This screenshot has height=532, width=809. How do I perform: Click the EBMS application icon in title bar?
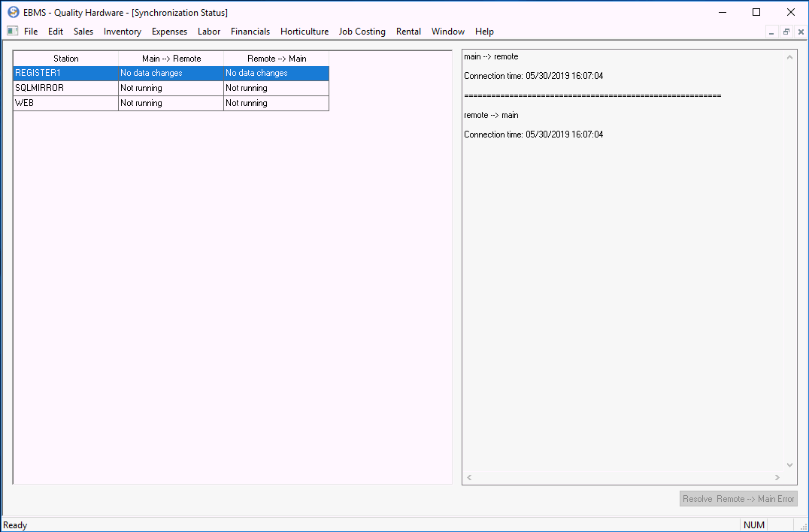[x=13, y=13]
